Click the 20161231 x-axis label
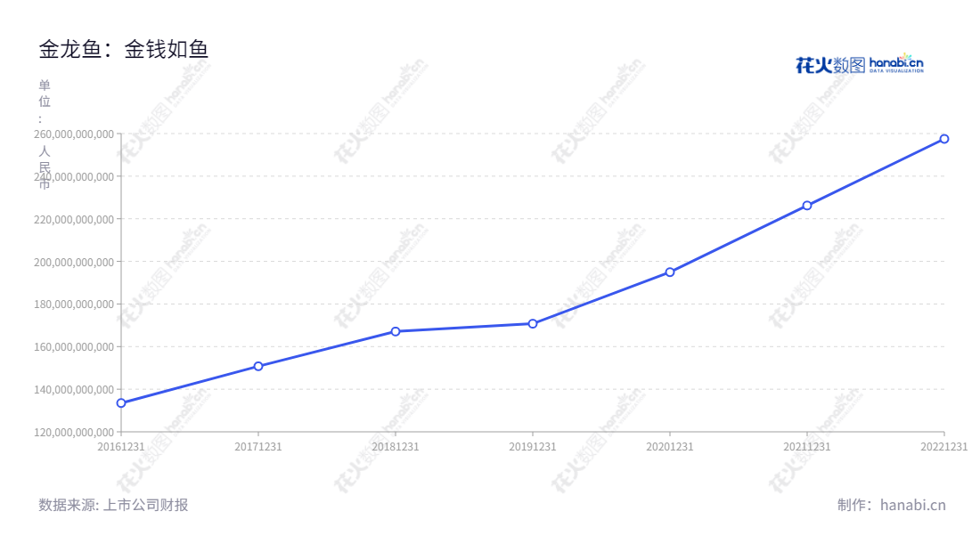Screen dimensions: 980x552 pyautogui.click(x=121, y=447)
